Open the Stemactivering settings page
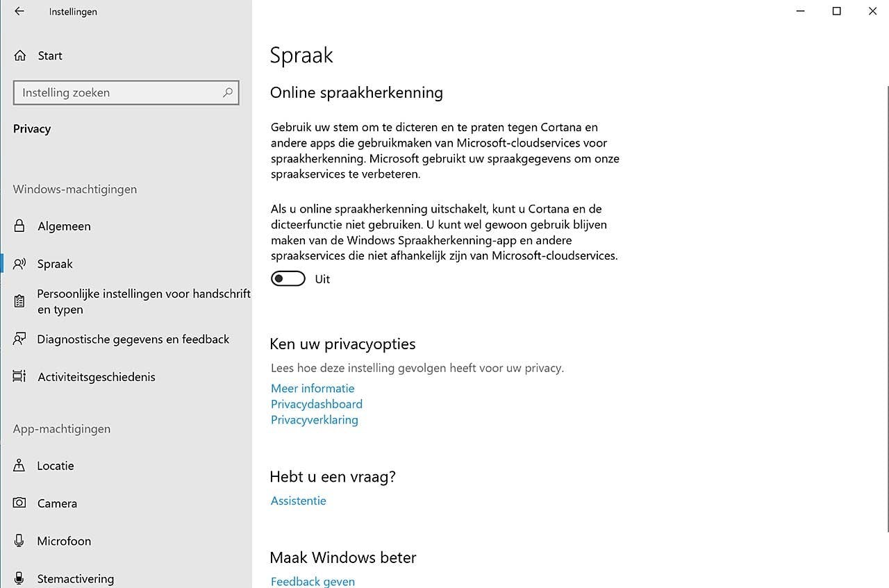Image resolution: width=889 pixels, height=588 pixels. (75, 578)
